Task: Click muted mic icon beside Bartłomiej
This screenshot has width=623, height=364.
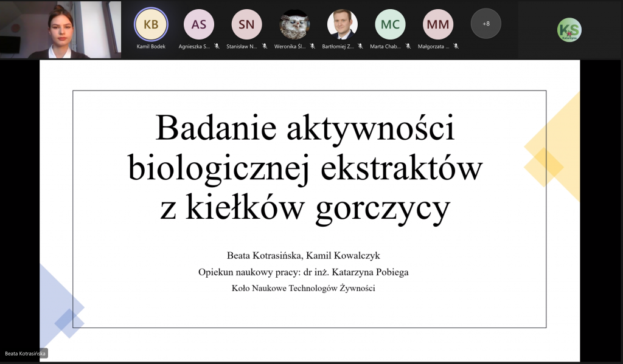Action: (x=360, y=46)
